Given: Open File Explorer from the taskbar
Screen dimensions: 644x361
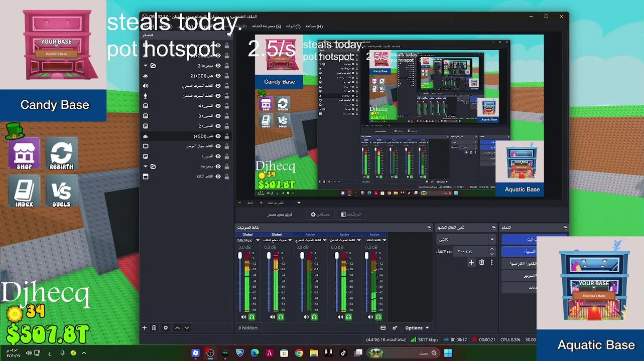Looking at the screenshot, I should pos(314,353).
